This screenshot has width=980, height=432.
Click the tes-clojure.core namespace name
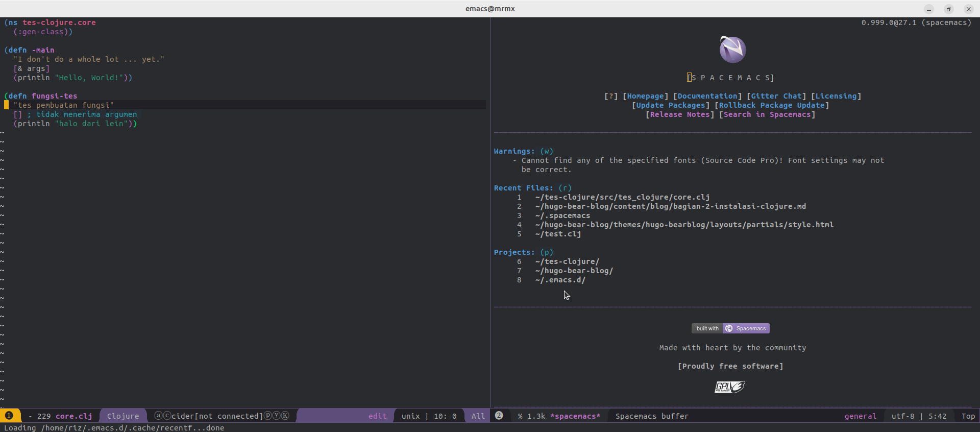(59, 22)
